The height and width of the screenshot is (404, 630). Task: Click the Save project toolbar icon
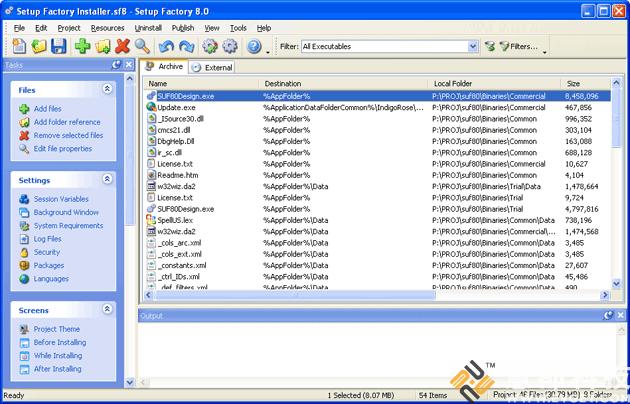tap(59, 46)
